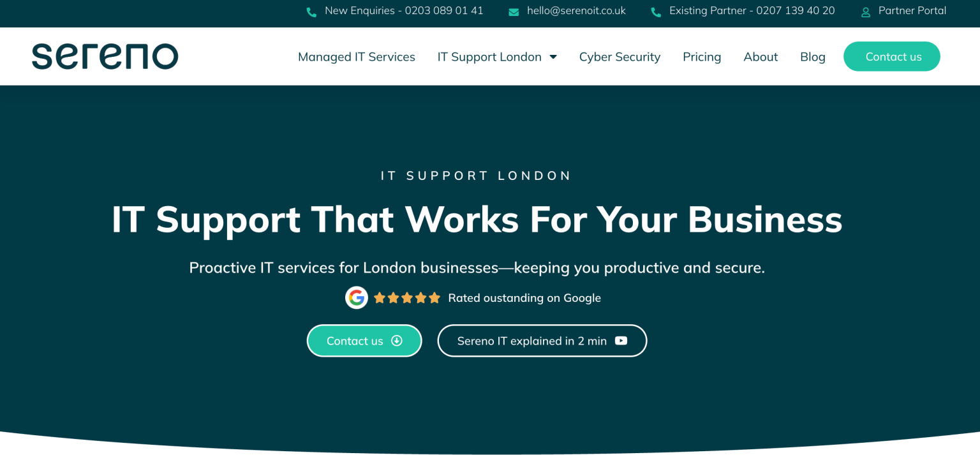
Task: Select the Managed IT Services link
Action: (356, 57)
